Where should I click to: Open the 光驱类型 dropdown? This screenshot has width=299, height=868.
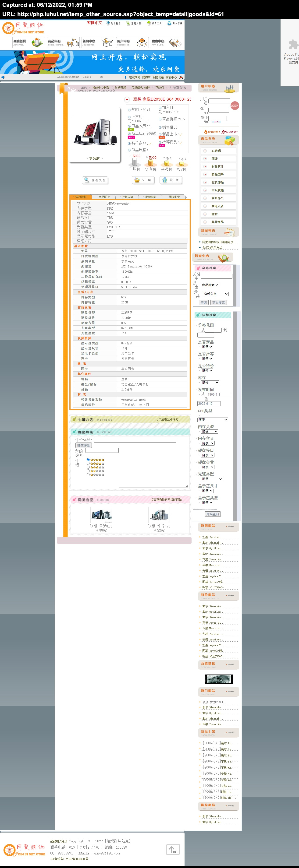tap(212, 479)
